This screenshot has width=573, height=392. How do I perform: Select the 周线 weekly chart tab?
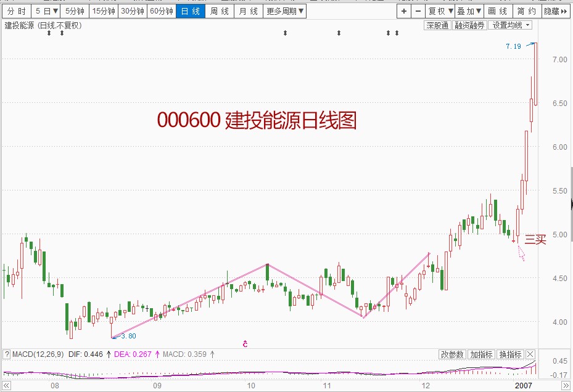[219, 11]
